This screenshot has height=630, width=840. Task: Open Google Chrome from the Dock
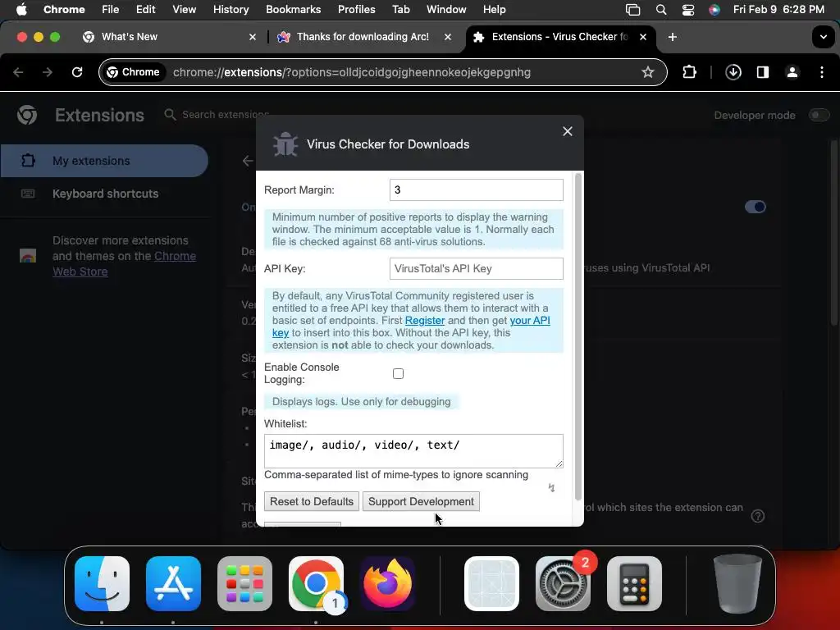(x=316, y=583)
